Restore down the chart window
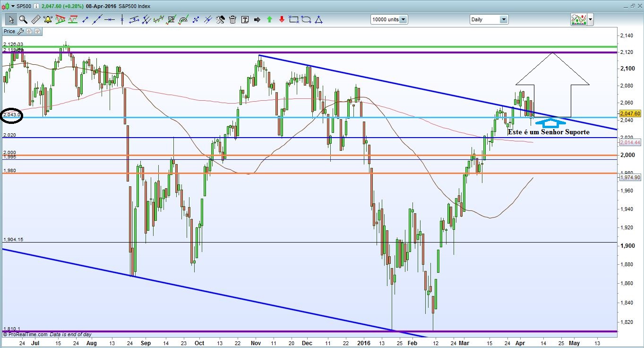The width and height of the screenshot is (644, 348). 632,6
